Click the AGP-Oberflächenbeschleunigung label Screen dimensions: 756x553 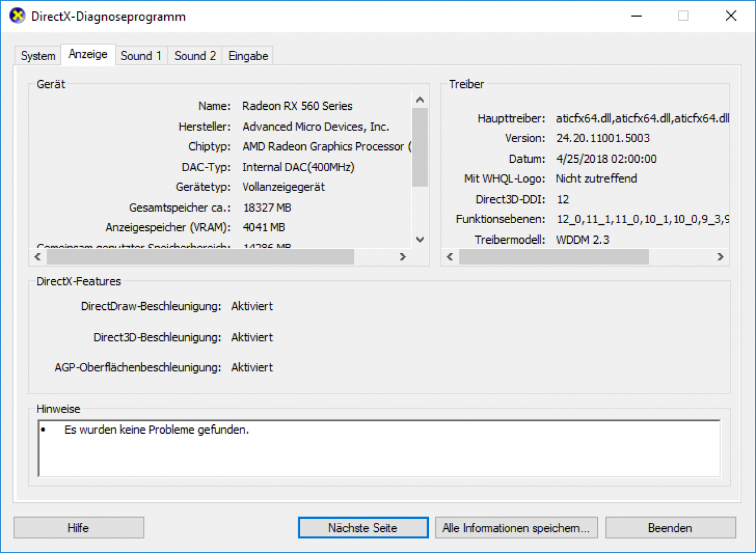pos(138,368)
